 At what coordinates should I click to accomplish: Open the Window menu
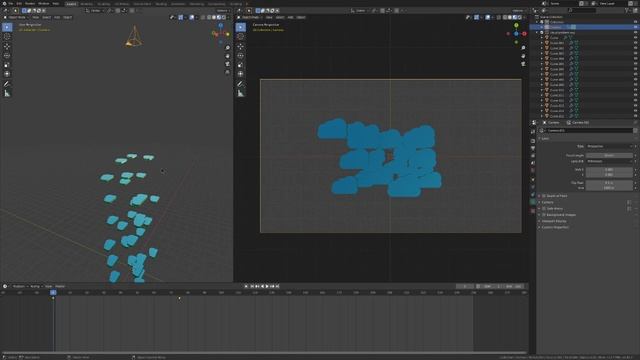tap(44, 3)
